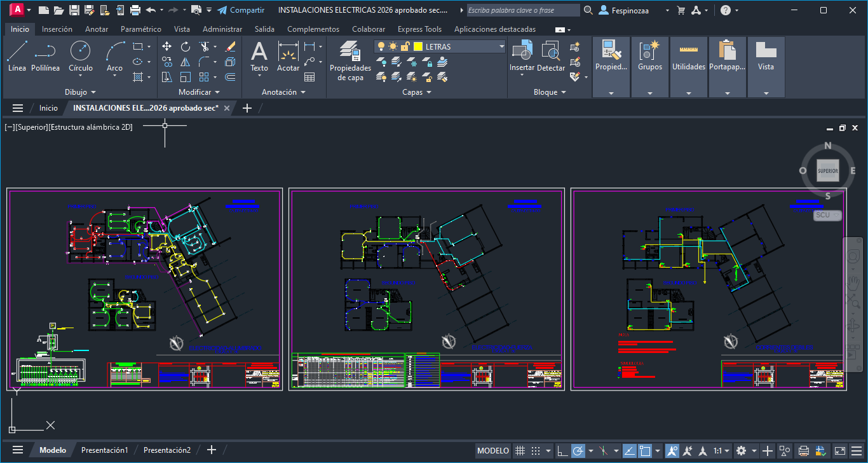
Task: Switch to the Inserción ribbon tab
Action: coord(57,29)
